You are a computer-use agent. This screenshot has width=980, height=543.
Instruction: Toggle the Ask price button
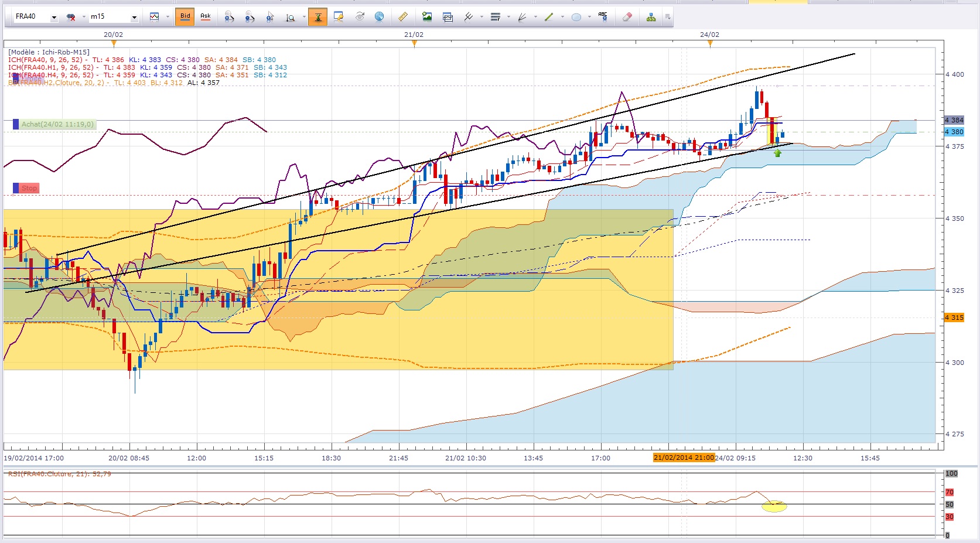[x=206, y=16]
